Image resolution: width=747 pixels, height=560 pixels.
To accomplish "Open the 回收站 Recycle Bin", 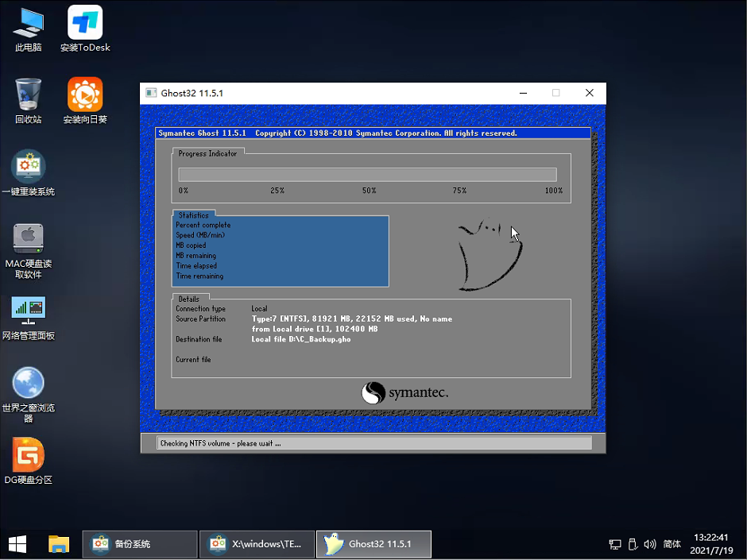I will [x=28, y=94].
